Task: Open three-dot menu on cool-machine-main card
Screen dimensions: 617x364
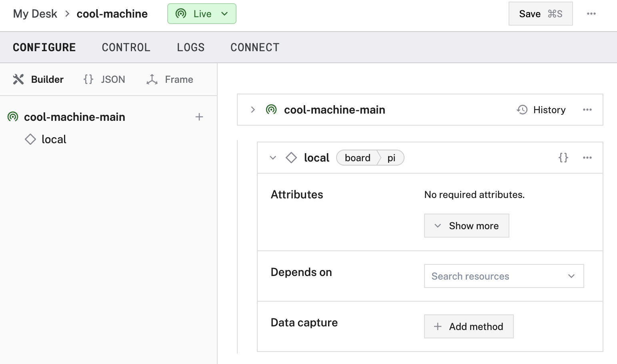Action: (x=587, y=110)
